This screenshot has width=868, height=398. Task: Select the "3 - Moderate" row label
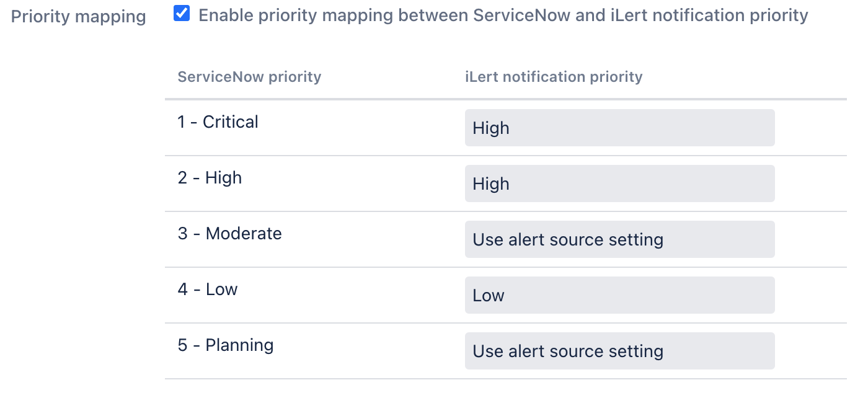tap(229, 234)
